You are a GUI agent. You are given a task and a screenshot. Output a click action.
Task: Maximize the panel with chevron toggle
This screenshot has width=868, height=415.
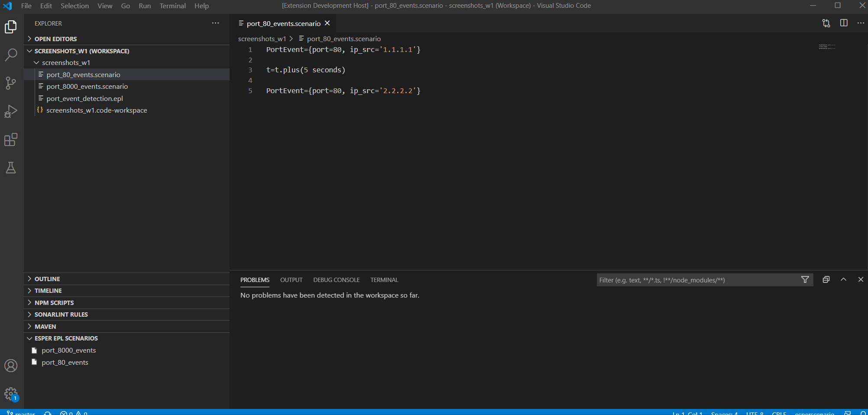[x=844, y=279]
